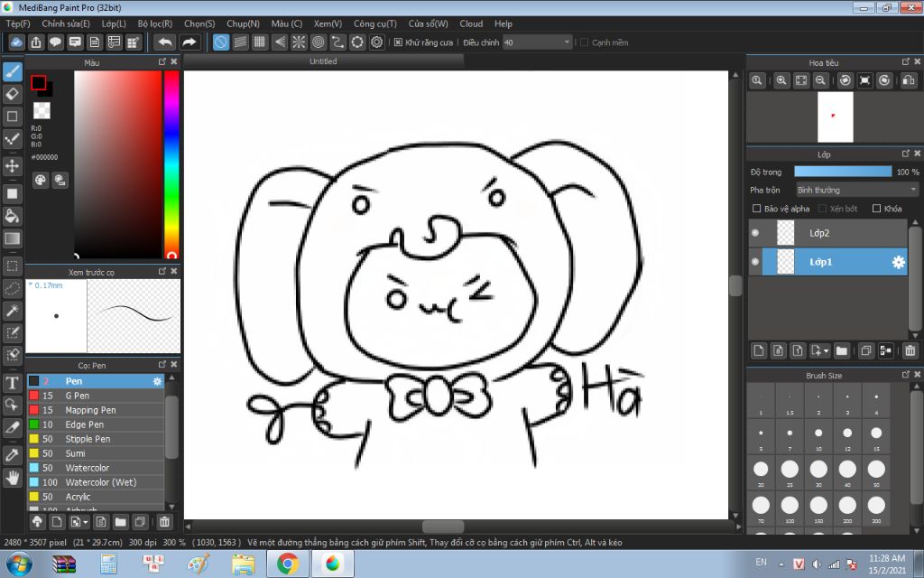Zoom out on the navigator panel
The height and width of the screenshot is (578, 924).
click(820, 80)
